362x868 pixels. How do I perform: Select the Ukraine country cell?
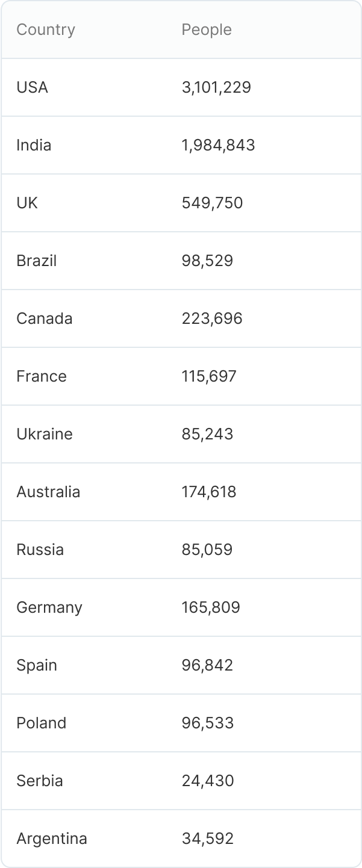tap(45, 434)
